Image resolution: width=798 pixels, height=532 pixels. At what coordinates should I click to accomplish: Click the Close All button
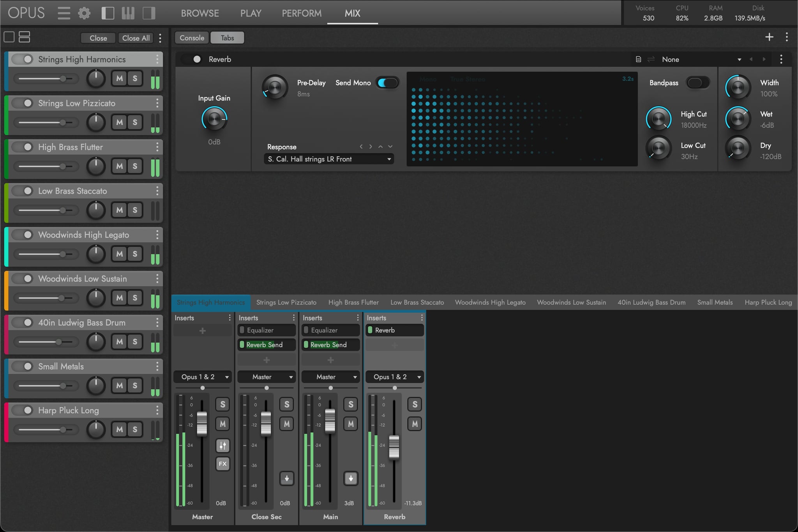pos(136,38)
